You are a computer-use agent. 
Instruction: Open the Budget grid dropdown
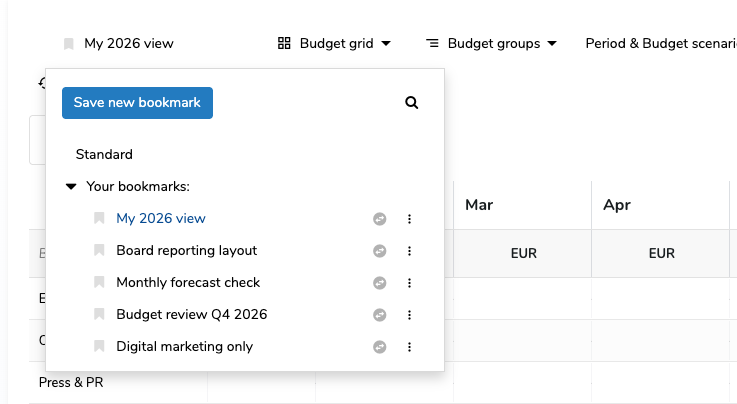pyautogui.click(x=334, y=44)
